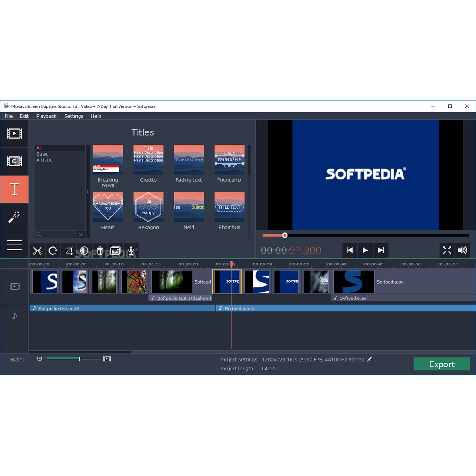Click the search magnifier icon
The image size is (476, 476).
click(39, 234)
